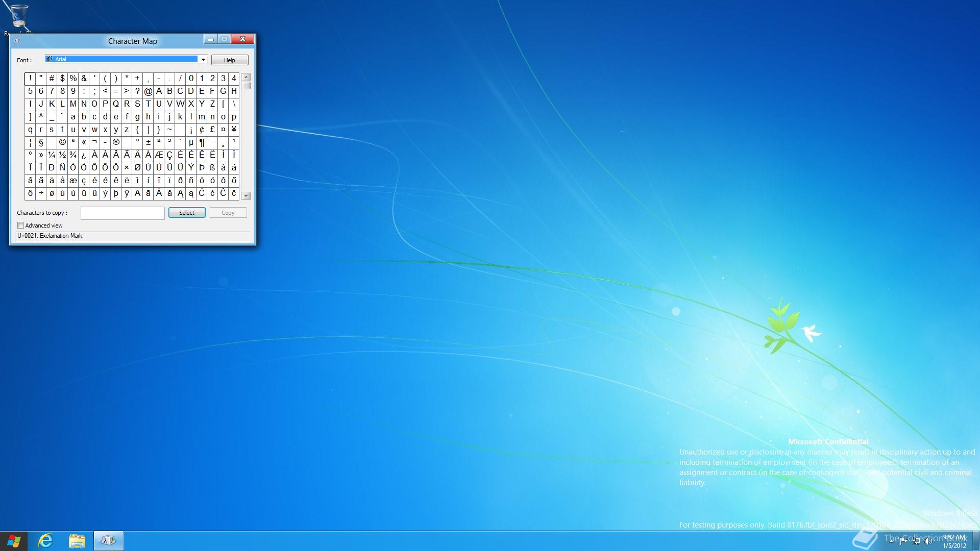Open the taskbar clock and date
This screenshot has width=980, height=551.
coord(954,541)
